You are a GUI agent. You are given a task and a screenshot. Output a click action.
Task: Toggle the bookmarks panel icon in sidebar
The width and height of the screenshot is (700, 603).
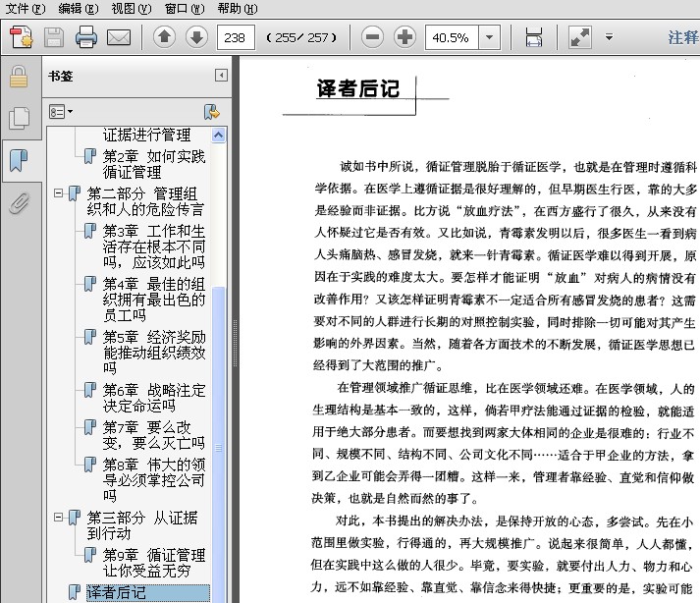(19, 160)
